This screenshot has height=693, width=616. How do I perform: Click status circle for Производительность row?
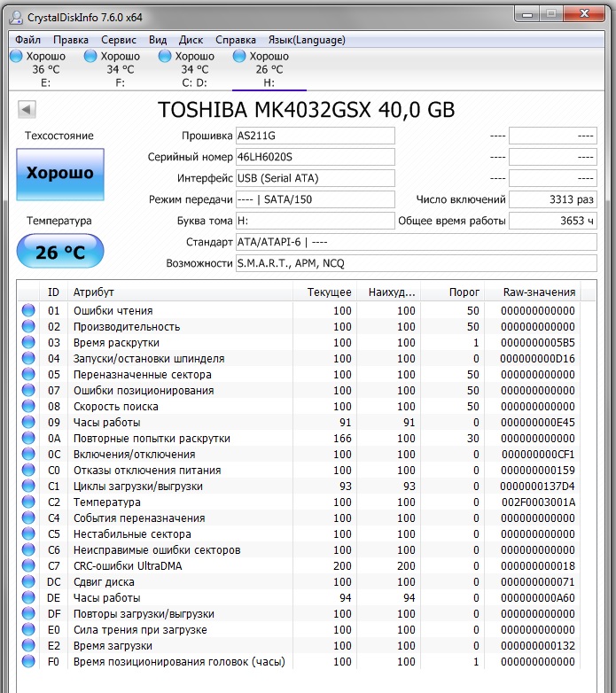28,326
